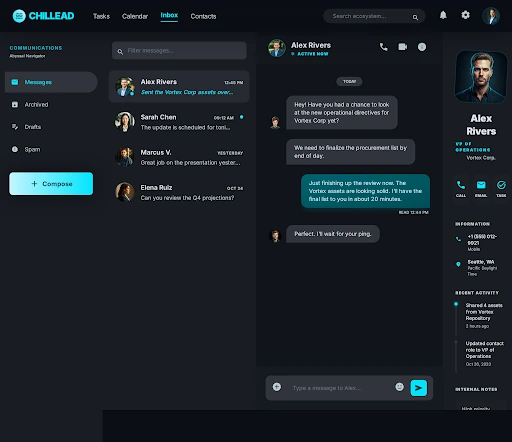Click the 'procurement list' message bubble

(350, 152)
